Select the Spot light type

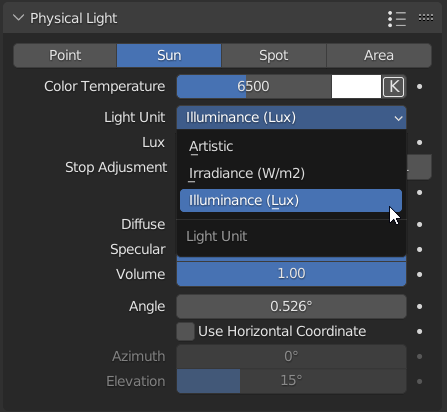click(x=274, y=55)
